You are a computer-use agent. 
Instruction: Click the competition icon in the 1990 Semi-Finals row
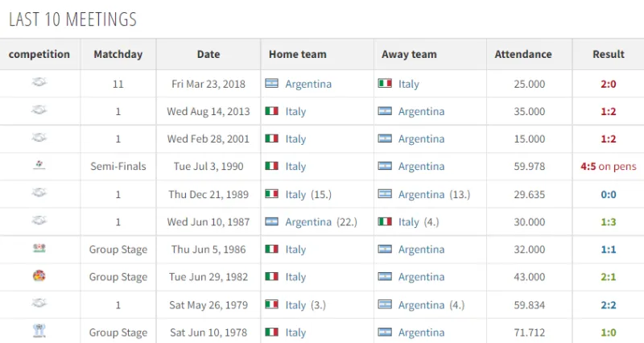coord(40,166)
